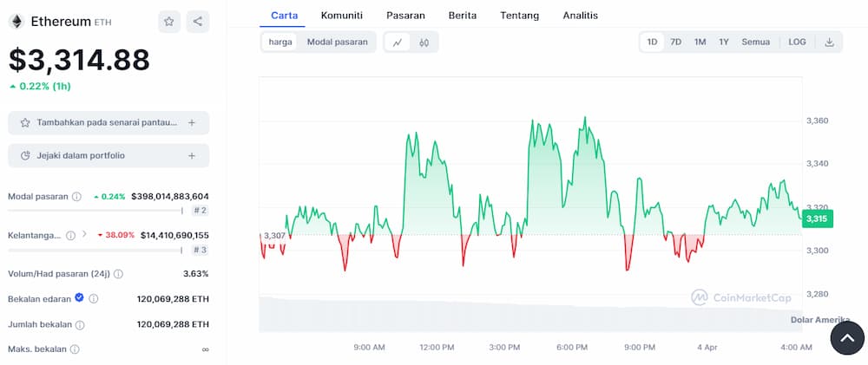Image resolution: width=868 pixels, height=365 pixels.
Task: Click the portfolio pie icon in Jejaki button
Action: click(x=25, y=156)
